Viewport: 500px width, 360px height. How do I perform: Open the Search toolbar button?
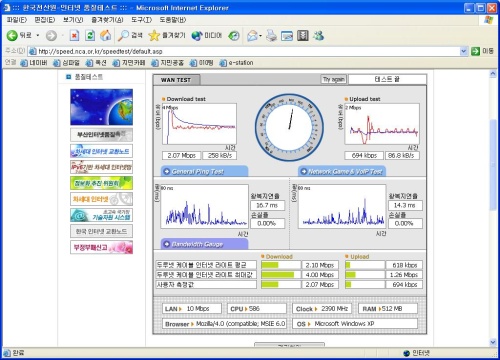[x=130, y=35]
